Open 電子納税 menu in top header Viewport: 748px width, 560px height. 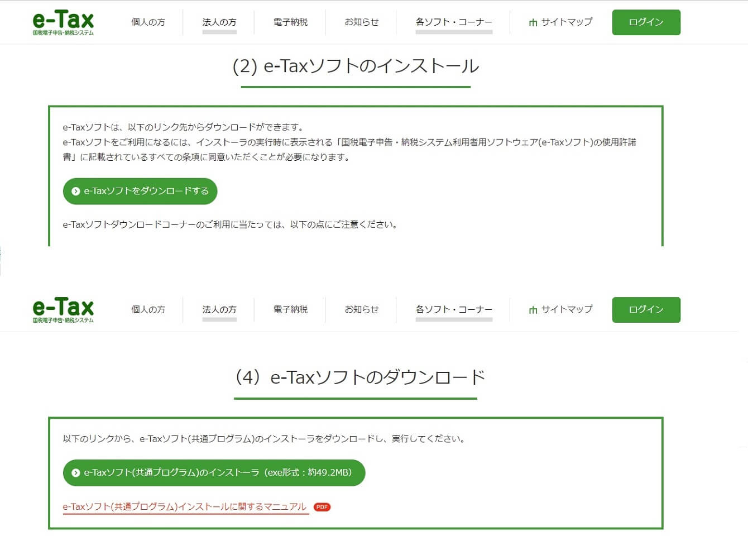click(290, 22)
